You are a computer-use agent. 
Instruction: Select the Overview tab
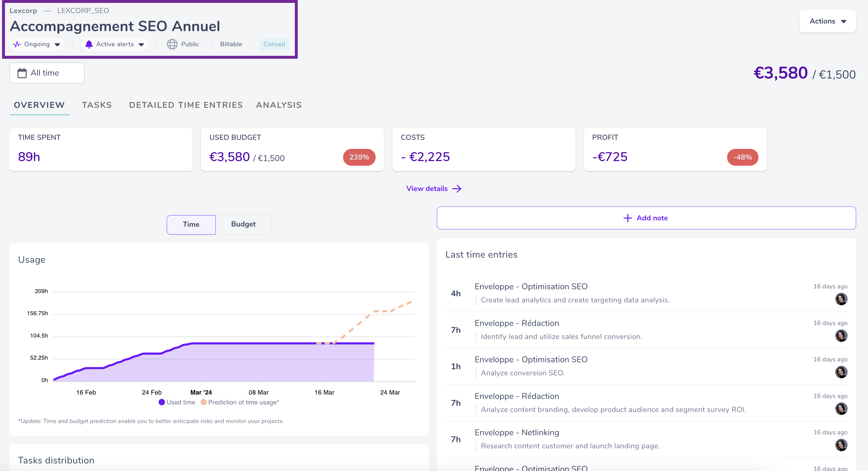40,105
